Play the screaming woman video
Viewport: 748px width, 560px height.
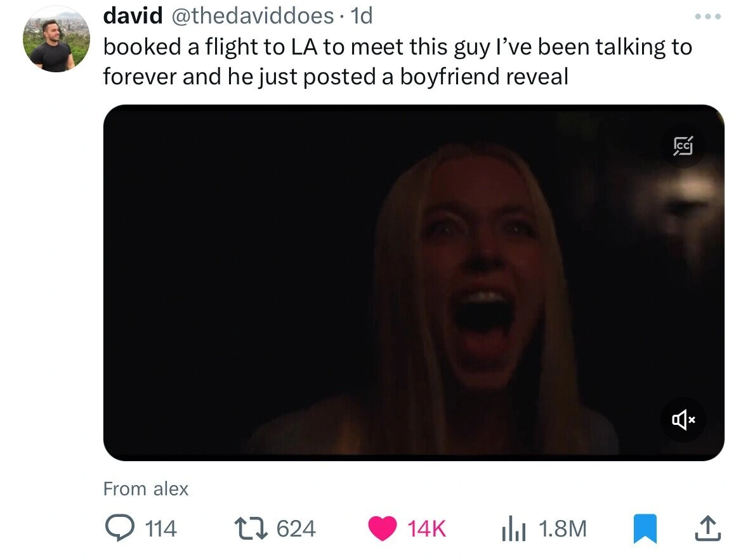(x=414, y=282)
